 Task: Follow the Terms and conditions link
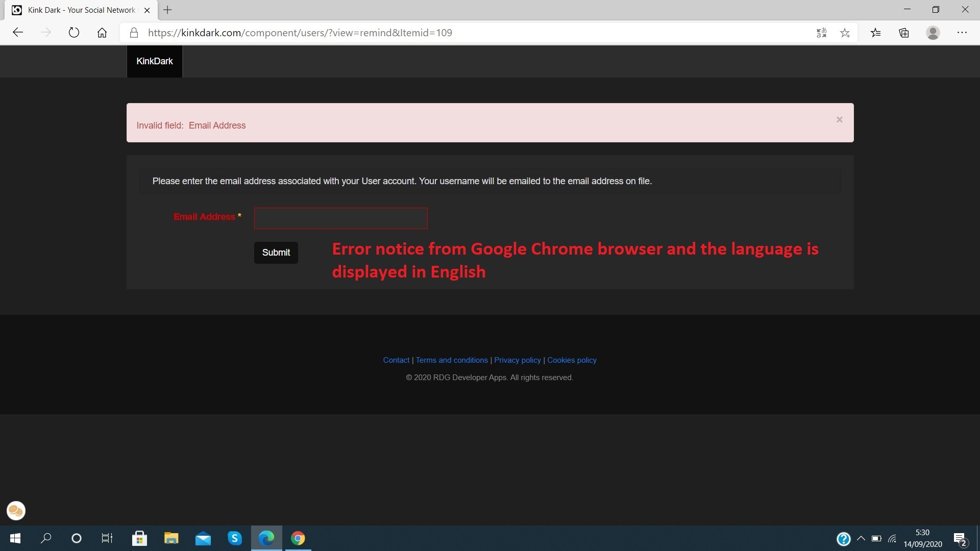click(451, 360)
